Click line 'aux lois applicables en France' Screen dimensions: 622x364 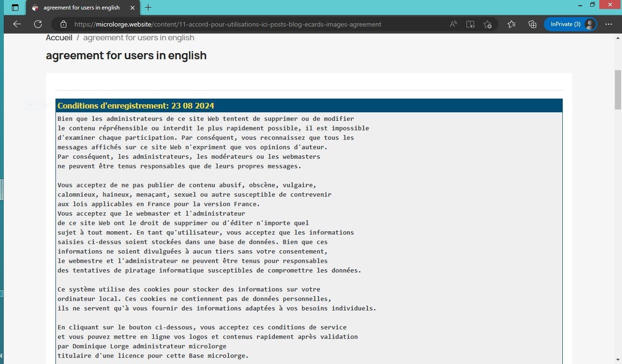(158, 204)
